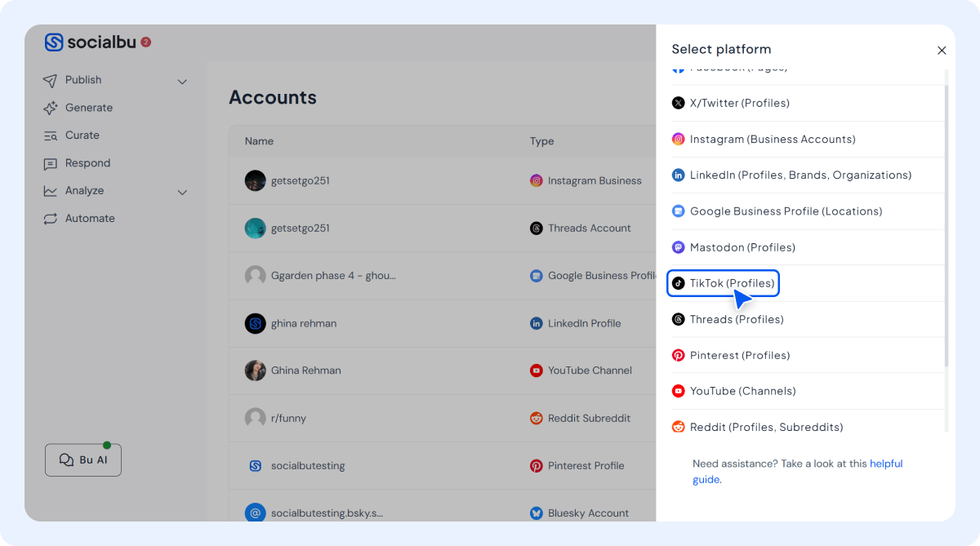
Task: Select Google Business Profile (Locations)
Action: pyautogui.click(x=786, y=211)
